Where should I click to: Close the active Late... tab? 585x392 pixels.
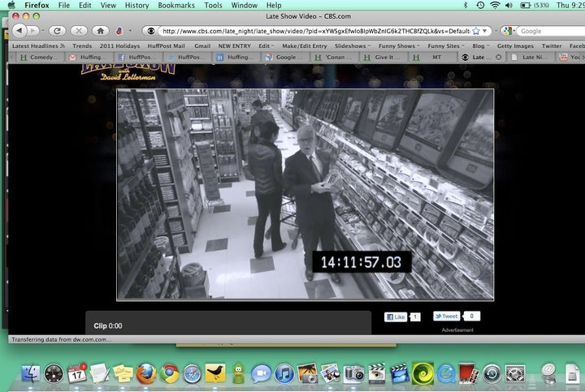pyautogui.click(x=498, y=57)
